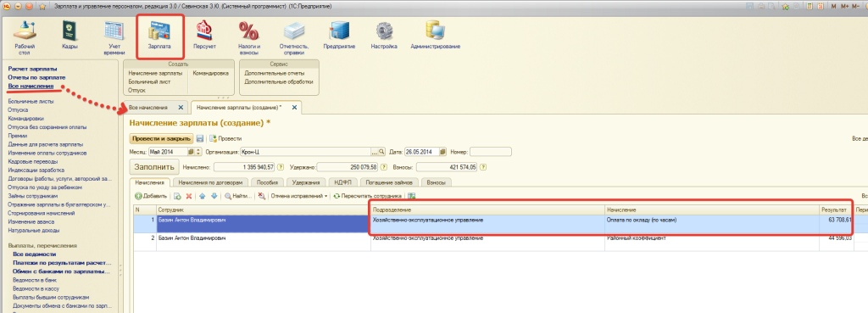Image resolution: width=868 pixels, height=313 pixels.
Task: Click the Провести и закрыть button
Action: [x=161, y=138]
